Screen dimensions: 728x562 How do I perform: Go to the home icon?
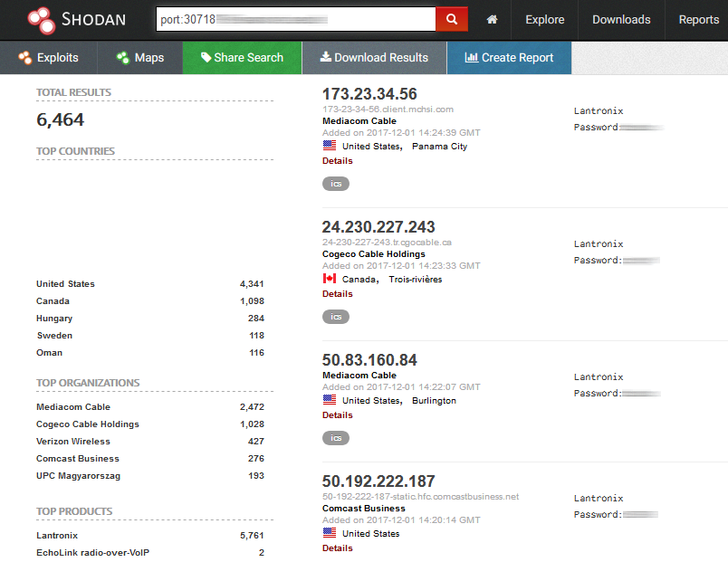pos(493,19)
